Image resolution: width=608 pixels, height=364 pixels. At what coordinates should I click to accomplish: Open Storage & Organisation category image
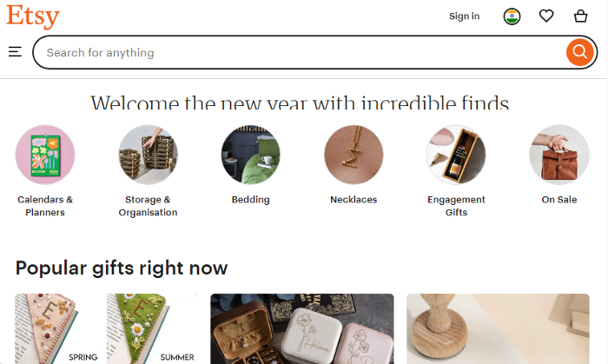(148, 155)
